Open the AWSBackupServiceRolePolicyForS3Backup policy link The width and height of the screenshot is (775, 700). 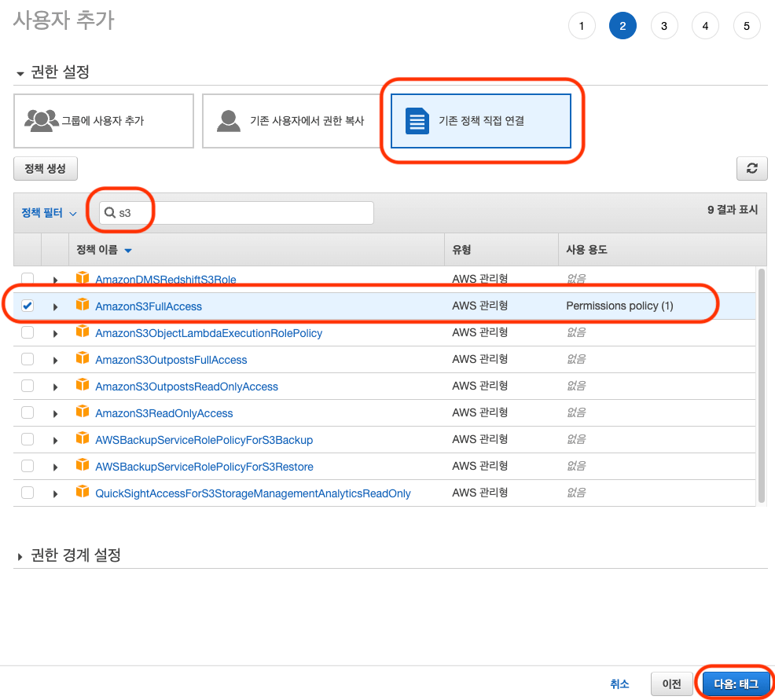204,440
